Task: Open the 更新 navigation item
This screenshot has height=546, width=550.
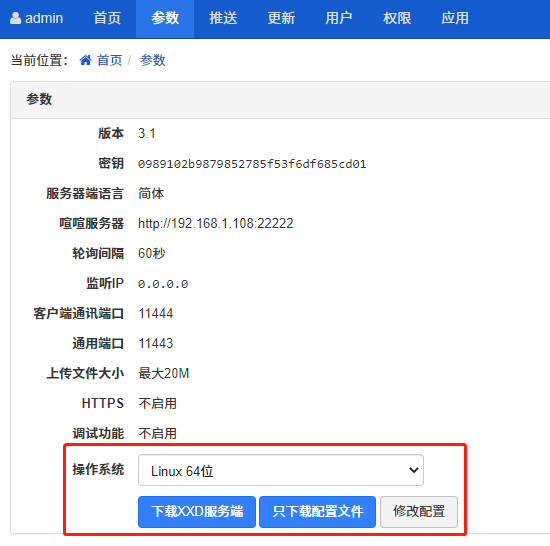Action: click(281, 18)
